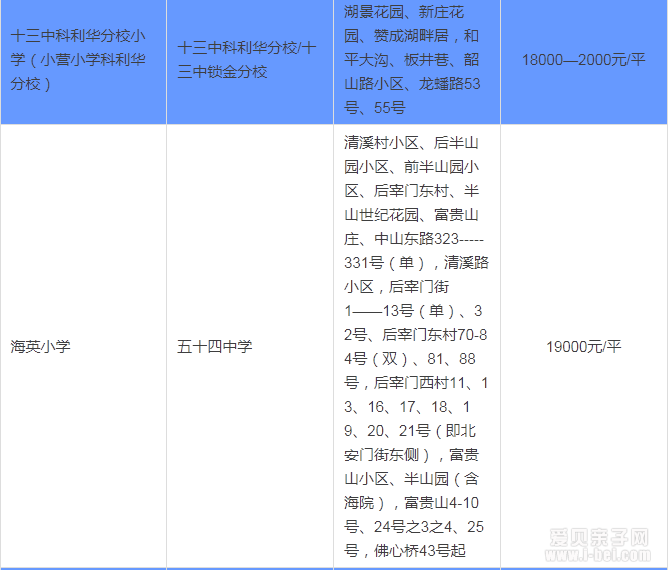Click the 湖景花园、新庄花园 housing list cell
The width and height of the screenshot is (669, 570).
(417, 61)
